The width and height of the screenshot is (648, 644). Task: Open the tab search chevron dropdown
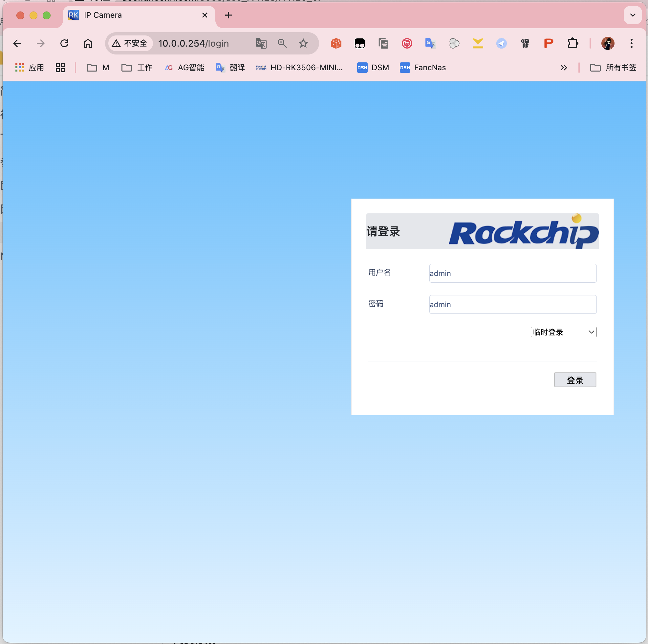click(x=633, y=15)
